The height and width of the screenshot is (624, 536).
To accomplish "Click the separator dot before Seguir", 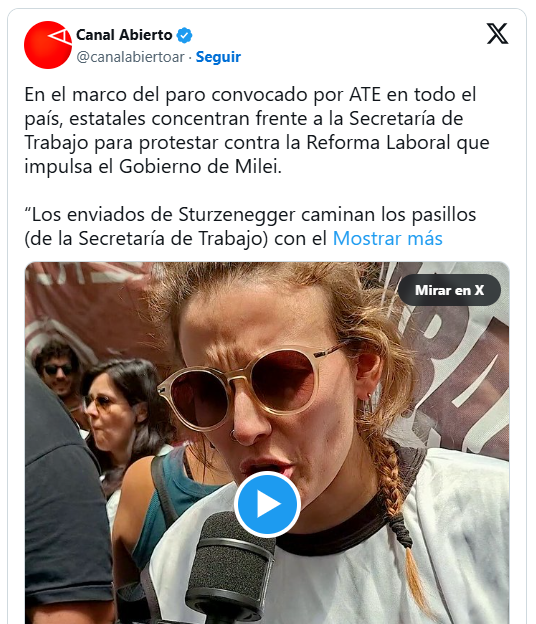I will point(190,58).
